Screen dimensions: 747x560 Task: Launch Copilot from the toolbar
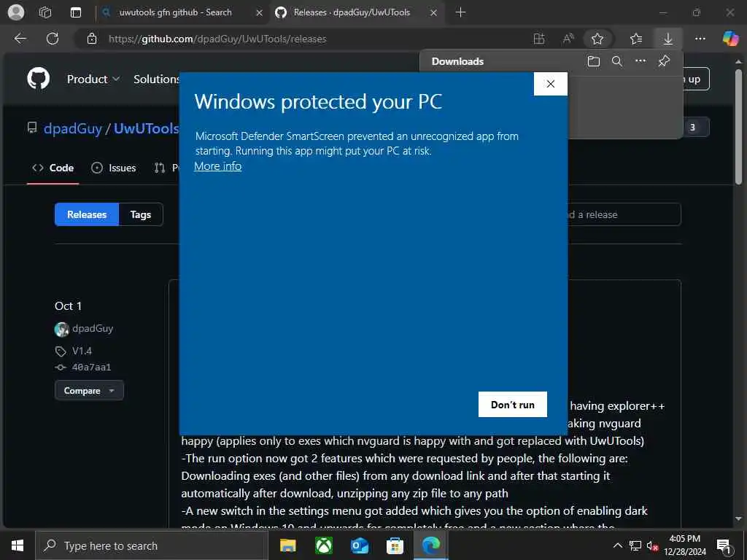point(729,39)
